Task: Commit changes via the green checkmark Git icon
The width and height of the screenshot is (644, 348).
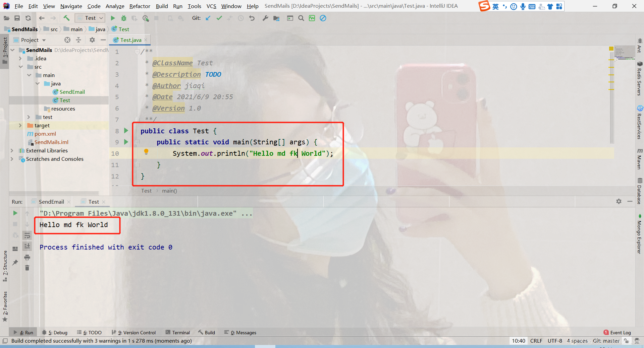Action: coord(219,18)
